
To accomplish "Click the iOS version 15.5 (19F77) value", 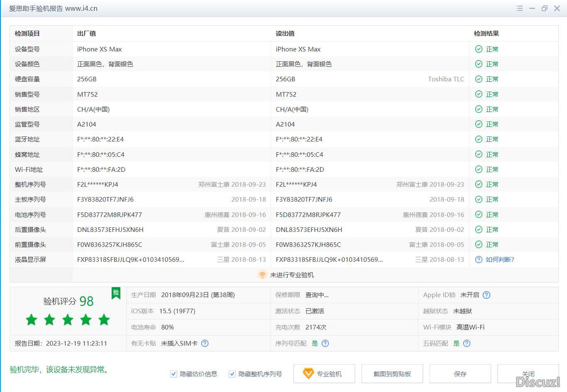I will pyautogui.click(x=177, y=311).
